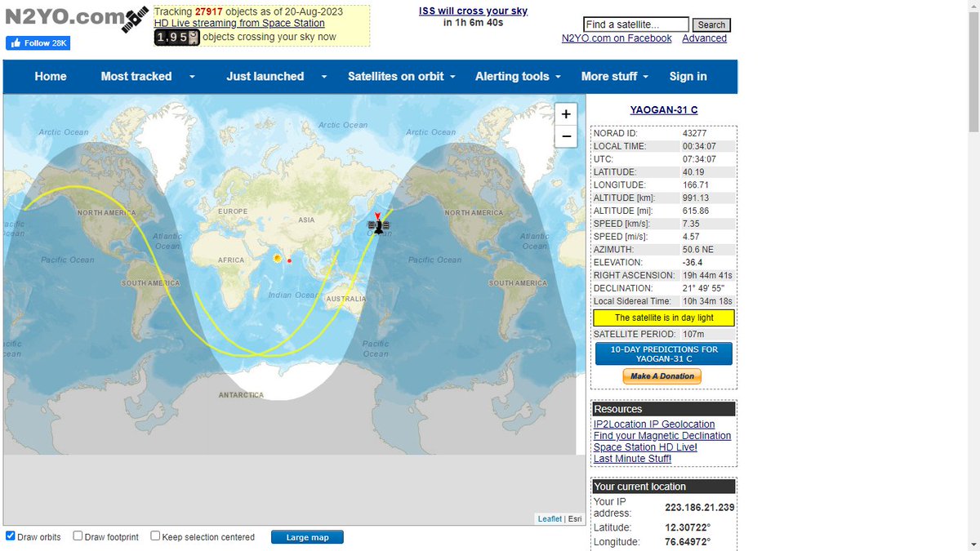The height and width of the screenshot is (551, 980).
Task: Open the Satellites on orbit menu
Action: [x=396, y=76]
